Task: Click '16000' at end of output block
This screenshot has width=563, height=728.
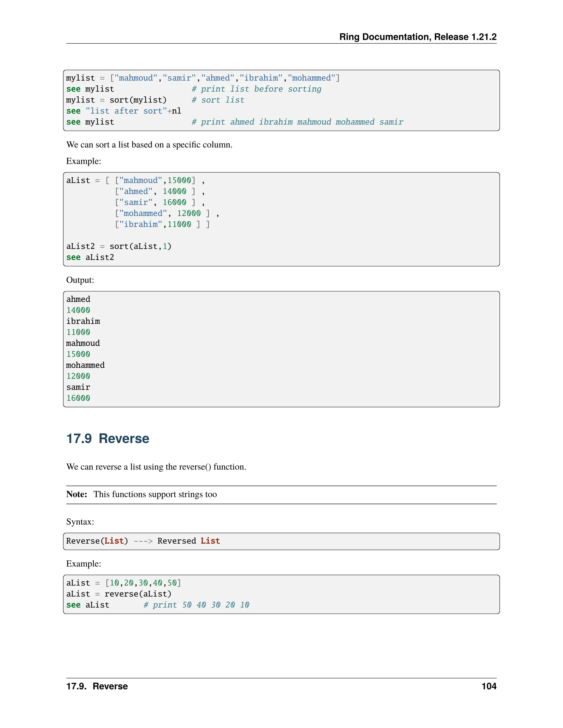Action: pos(78,398)
